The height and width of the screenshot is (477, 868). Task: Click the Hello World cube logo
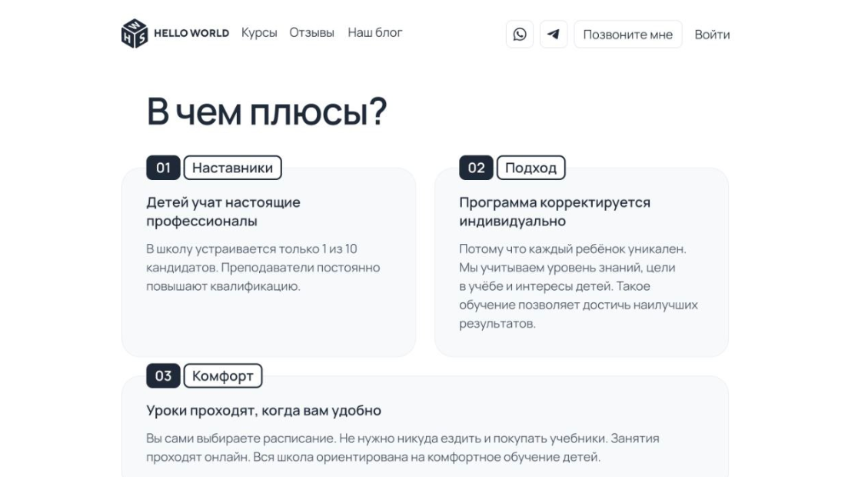pos(135,34)
